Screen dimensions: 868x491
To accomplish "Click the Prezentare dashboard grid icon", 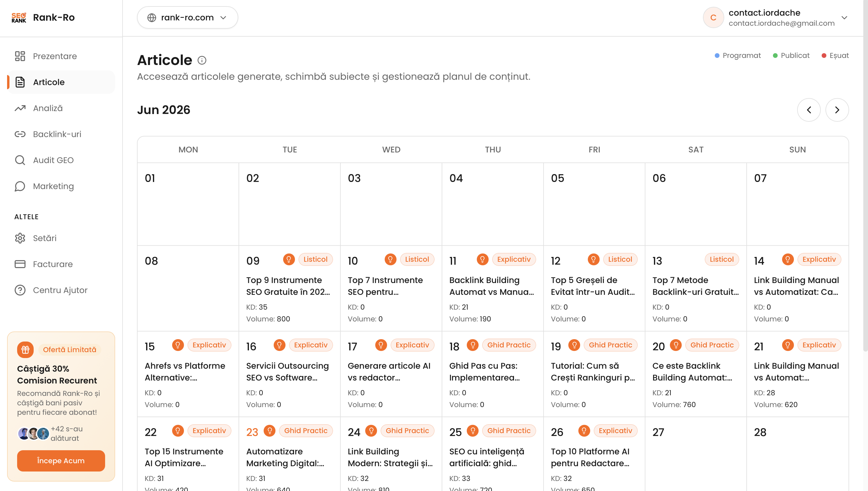I will click(x=20, y=56).
